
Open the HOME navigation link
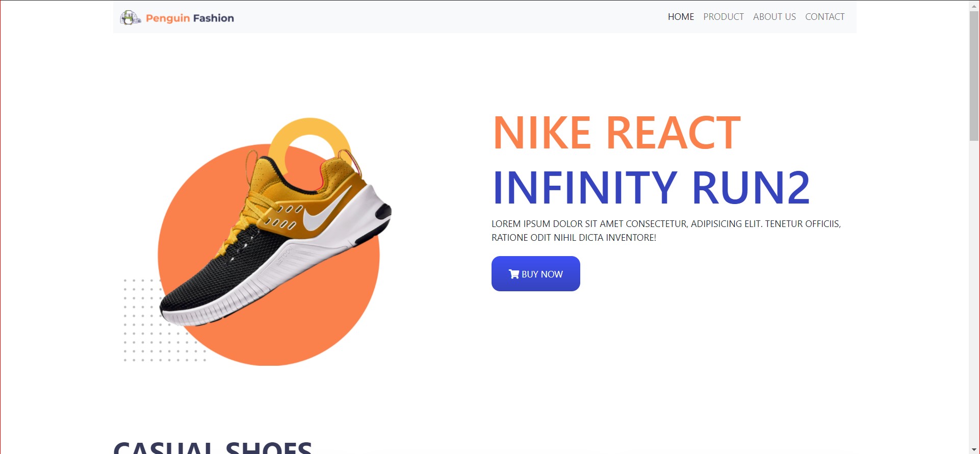pyautogui.click(x=681, y=17)
